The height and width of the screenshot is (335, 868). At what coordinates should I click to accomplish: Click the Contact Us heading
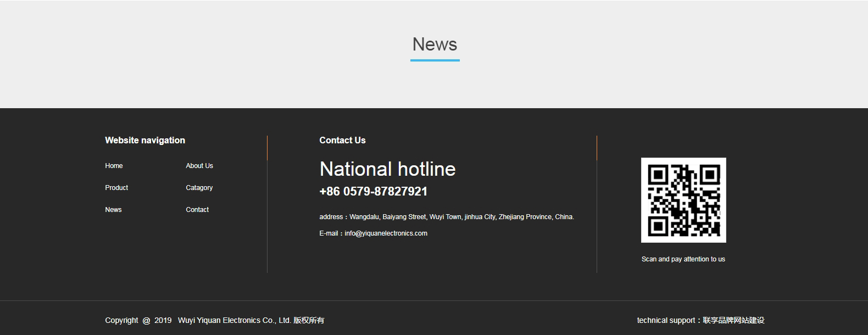click(342, 141)
